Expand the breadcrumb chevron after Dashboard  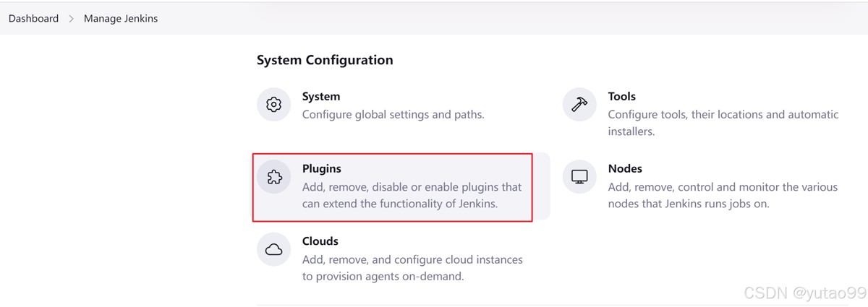click(x=72, y=19)
